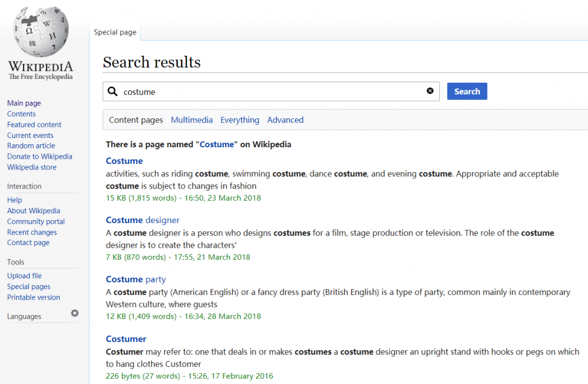
Task: Click Donate to Wikipedia in the sidebar
Action: pos(40,156)
